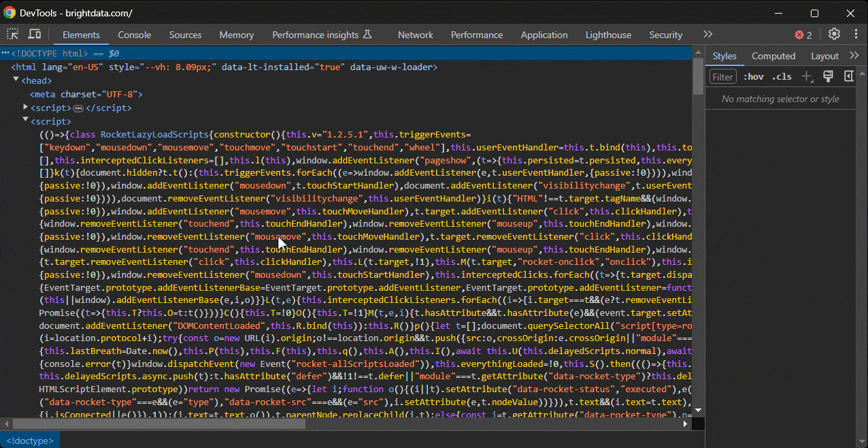The image size is (868, 448).
Task: Select the inspect element picker tool
Action: pyautogui.click(x=11, y=34)
